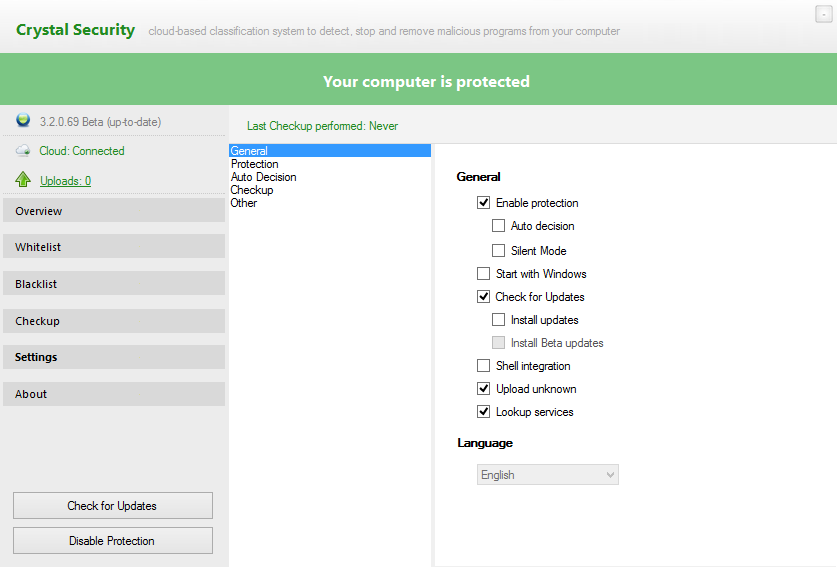
Task: Open the Blacklist section
Action: pos(113,284)
